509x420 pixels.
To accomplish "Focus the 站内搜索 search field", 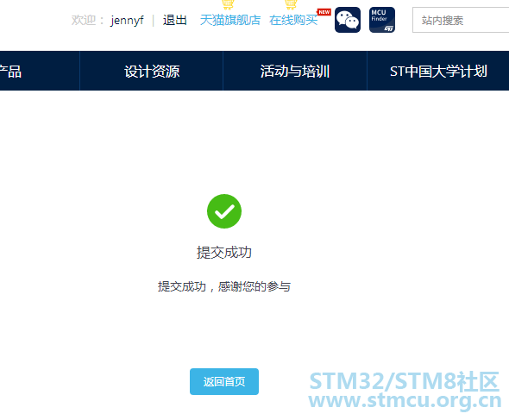I will [461, 20].
